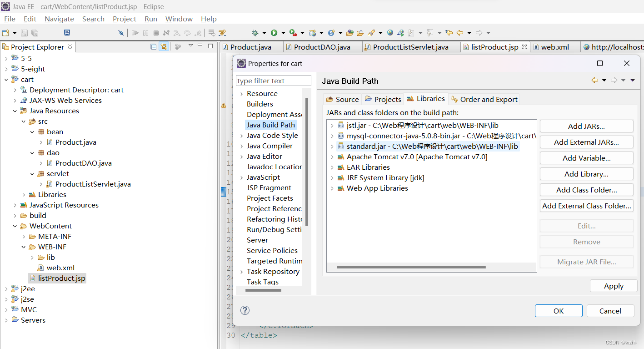This screenshot has height=349, width=644.
Task: Minimize the Project Explorer panel
Action: point(200,46)
